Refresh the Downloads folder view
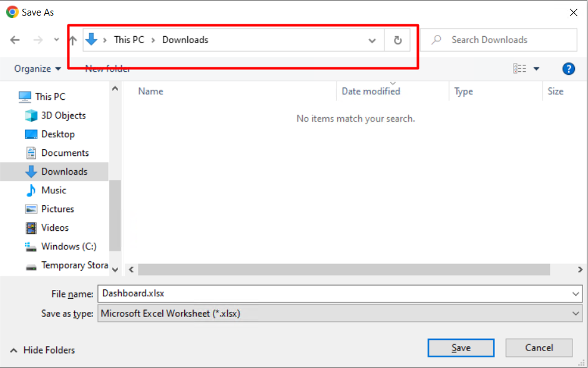 (x=398, y=41)
